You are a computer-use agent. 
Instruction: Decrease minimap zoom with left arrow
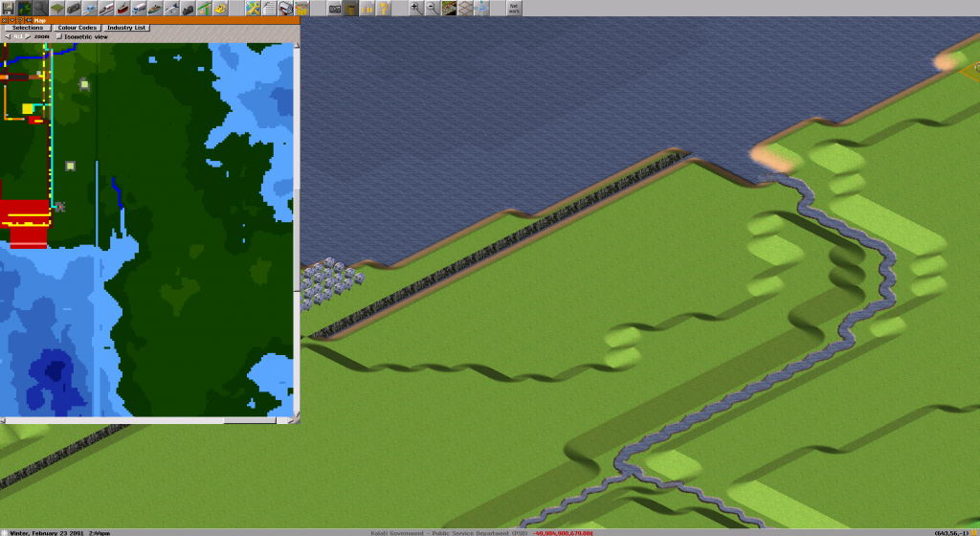point(8,36)
